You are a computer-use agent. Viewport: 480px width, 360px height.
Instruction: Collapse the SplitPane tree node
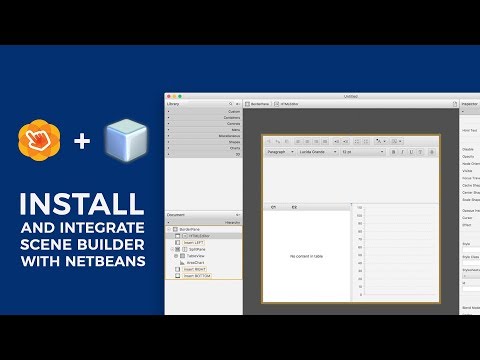coord(172,249)
